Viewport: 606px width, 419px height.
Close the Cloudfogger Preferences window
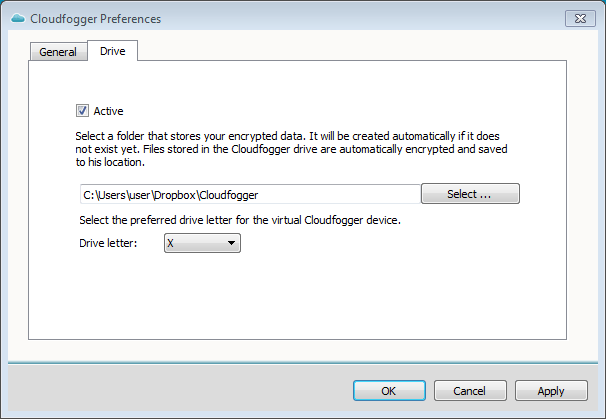(580, 19)
